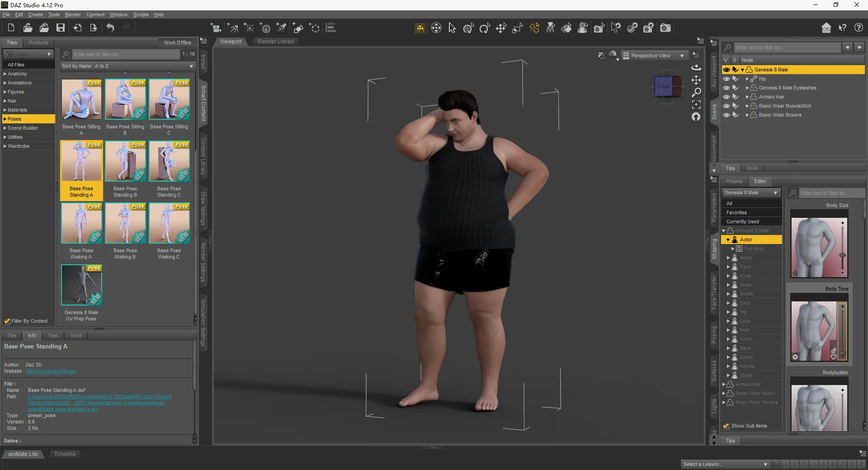Open render settings gear-camera icon
This screenshot has height=470, width=868.
coord(648,28)
